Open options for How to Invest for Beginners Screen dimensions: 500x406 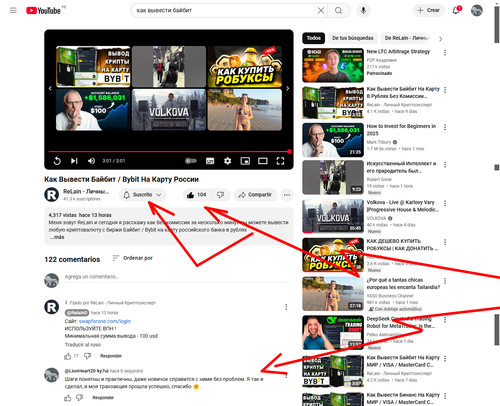coord(445,127)
